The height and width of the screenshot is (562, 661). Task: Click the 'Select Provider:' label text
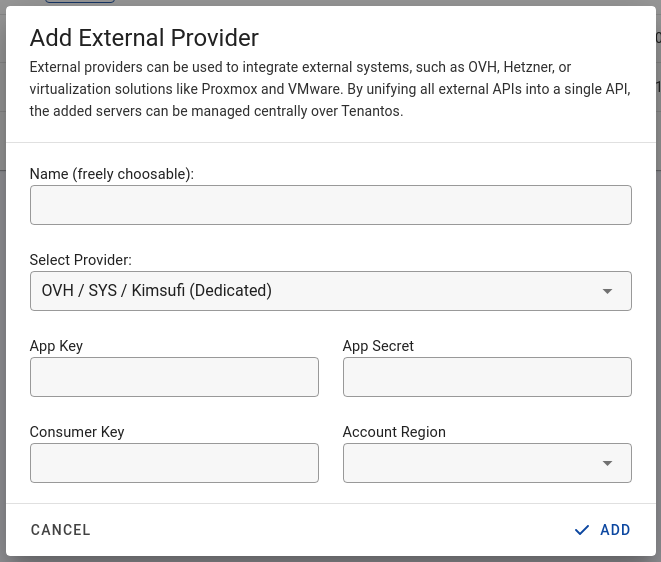pos(81,260)
